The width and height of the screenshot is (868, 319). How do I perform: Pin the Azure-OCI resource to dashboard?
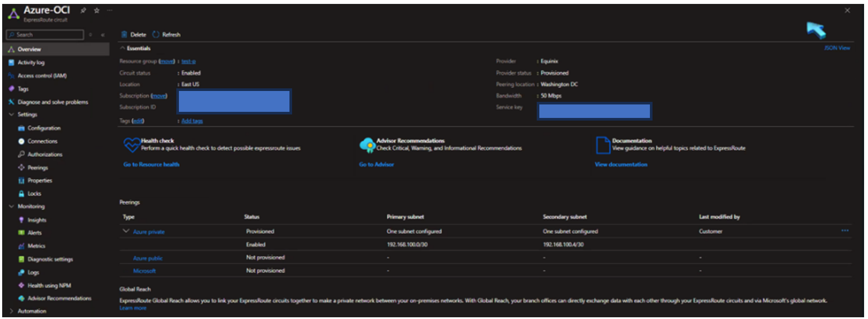tap(83, 10)
